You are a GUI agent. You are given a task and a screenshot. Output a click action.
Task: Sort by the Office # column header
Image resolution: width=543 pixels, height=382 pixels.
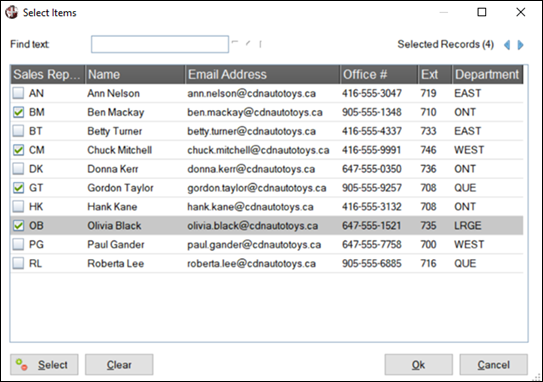(x=379, y=74)
